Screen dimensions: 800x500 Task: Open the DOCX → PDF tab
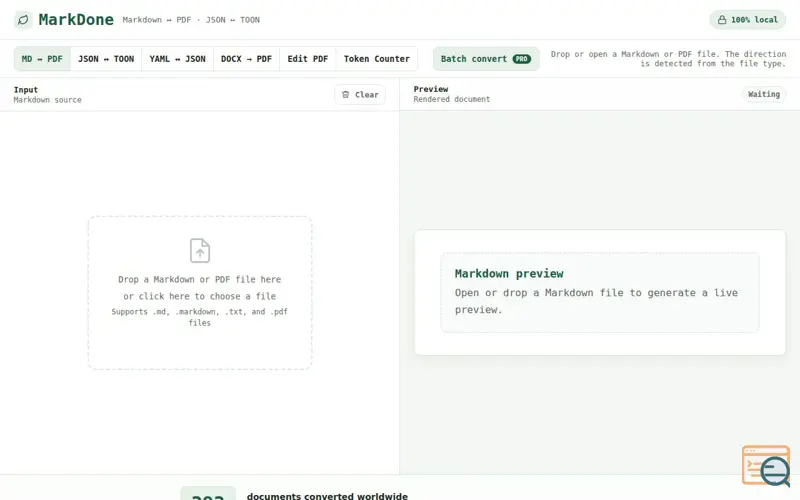[246, 59]
